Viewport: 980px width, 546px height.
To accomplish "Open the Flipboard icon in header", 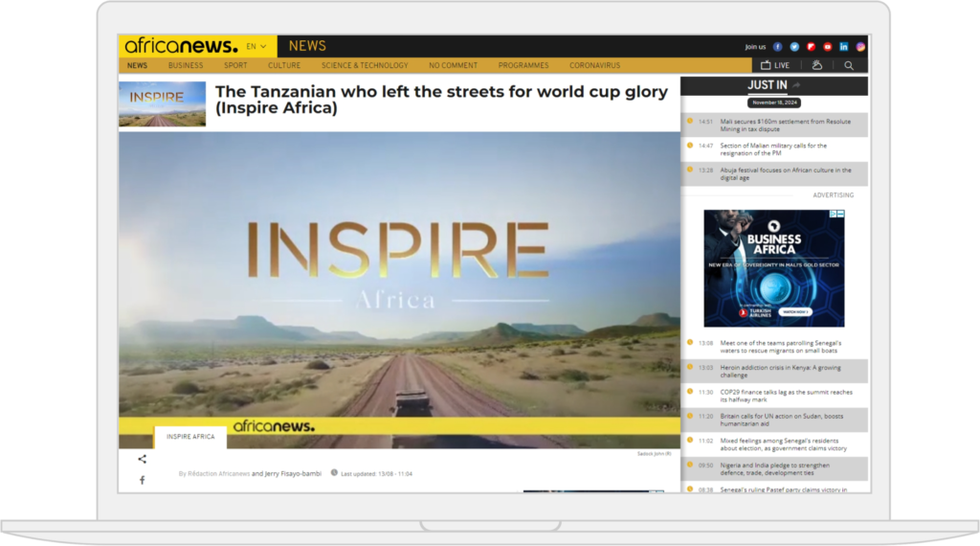I will coord(812,47).
